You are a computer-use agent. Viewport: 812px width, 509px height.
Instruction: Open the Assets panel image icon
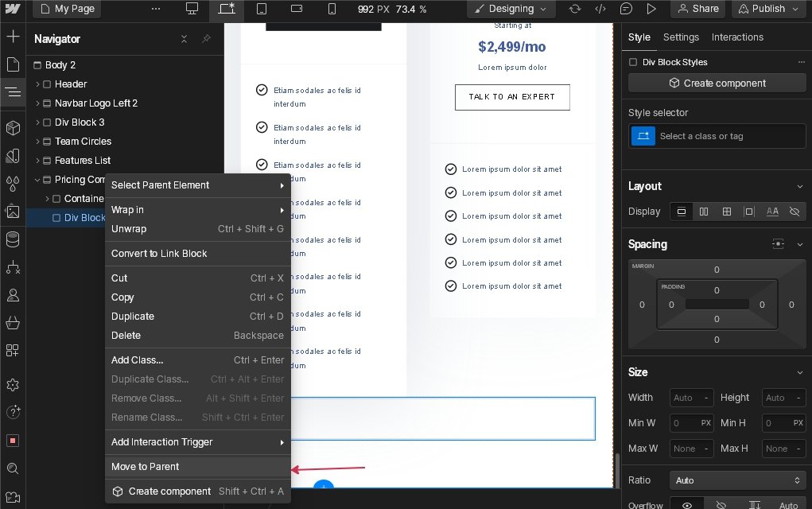13,212
